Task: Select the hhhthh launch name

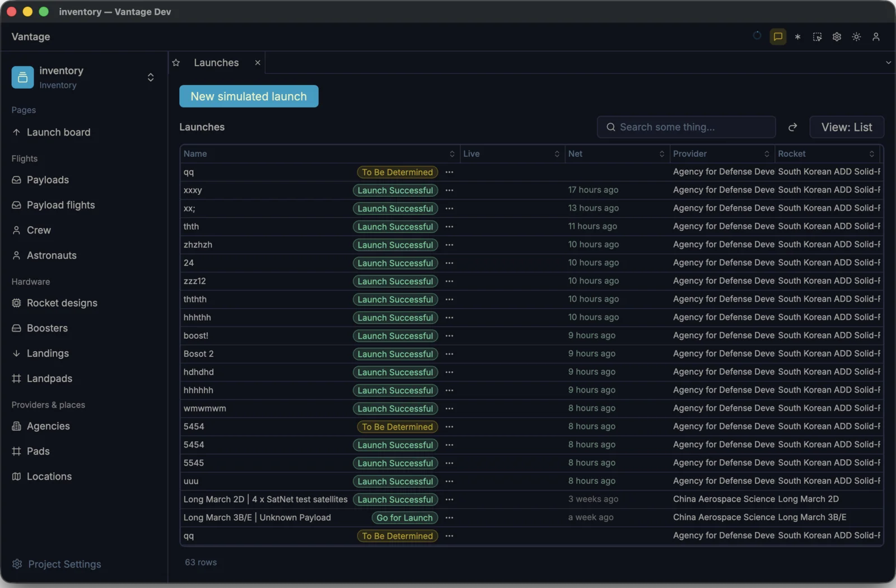Action: 197,318
